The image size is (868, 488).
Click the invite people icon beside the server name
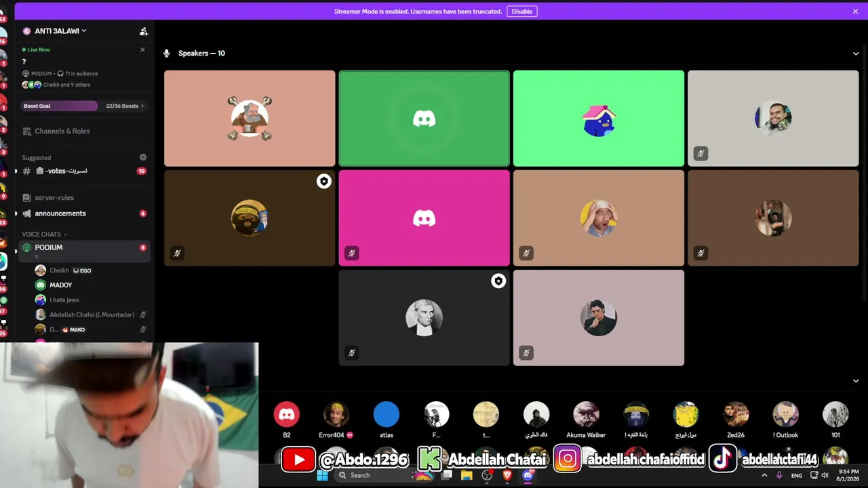(143, 31)
